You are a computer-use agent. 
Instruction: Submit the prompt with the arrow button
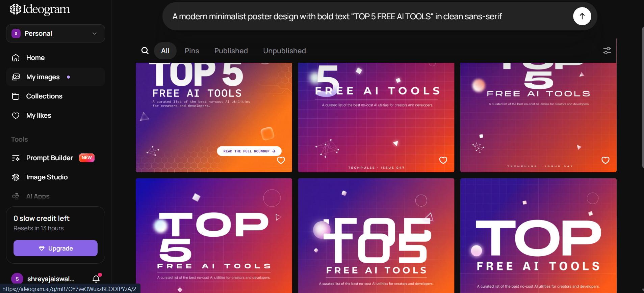coord(582,16)
